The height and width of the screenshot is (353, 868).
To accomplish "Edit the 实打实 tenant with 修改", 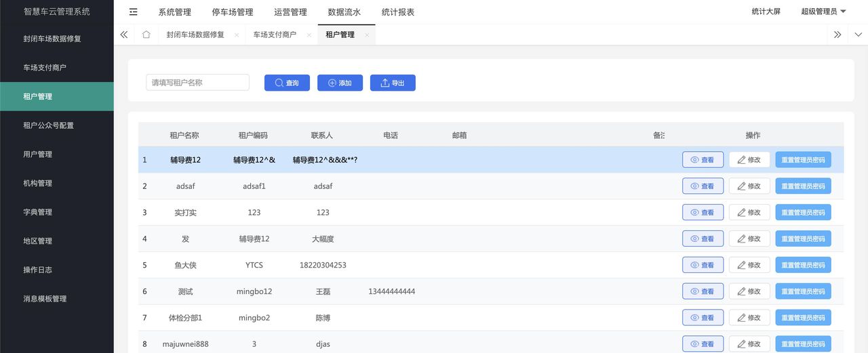I will click(x=749, y=212).
